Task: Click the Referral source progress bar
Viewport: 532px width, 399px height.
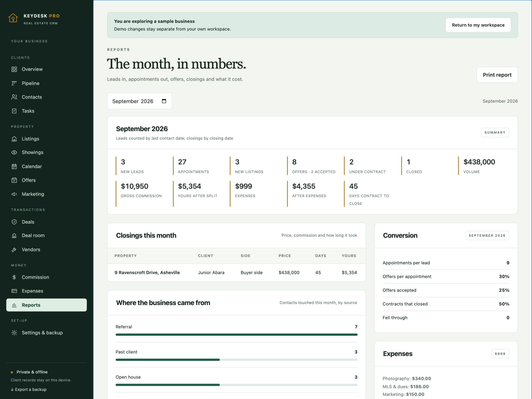Action: pyautogui.click(x=236, y=334)
